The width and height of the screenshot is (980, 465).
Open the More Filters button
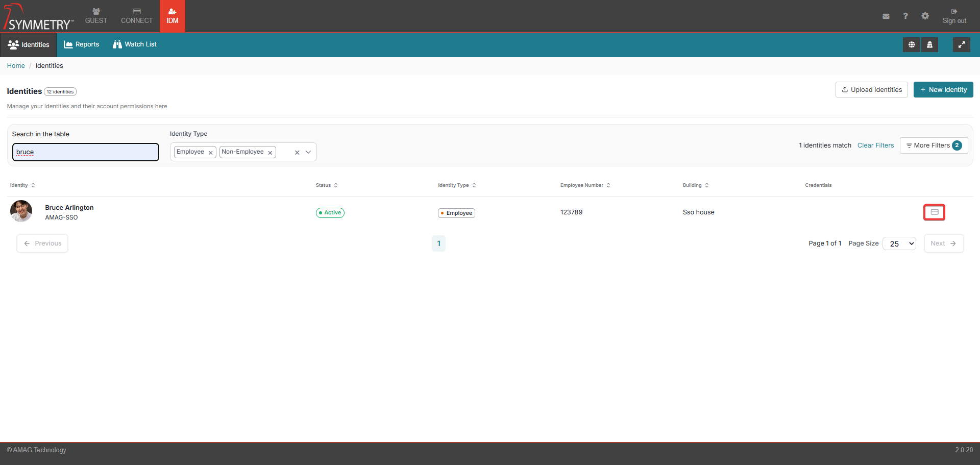[933, 145]
